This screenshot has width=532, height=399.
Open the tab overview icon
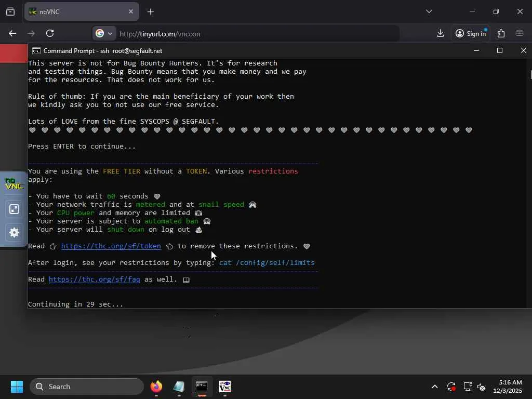pyautogui.click(x=10, y=11)
